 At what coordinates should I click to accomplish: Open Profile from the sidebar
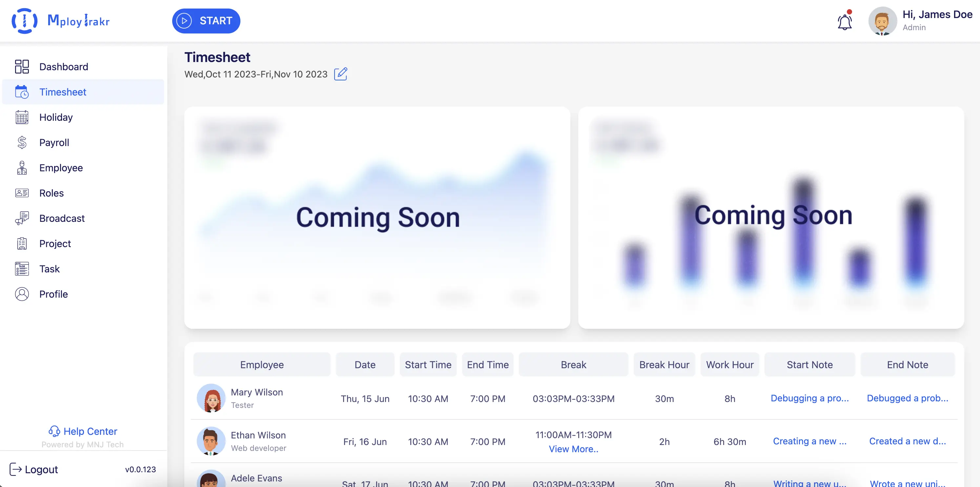(x=83, y=294)
